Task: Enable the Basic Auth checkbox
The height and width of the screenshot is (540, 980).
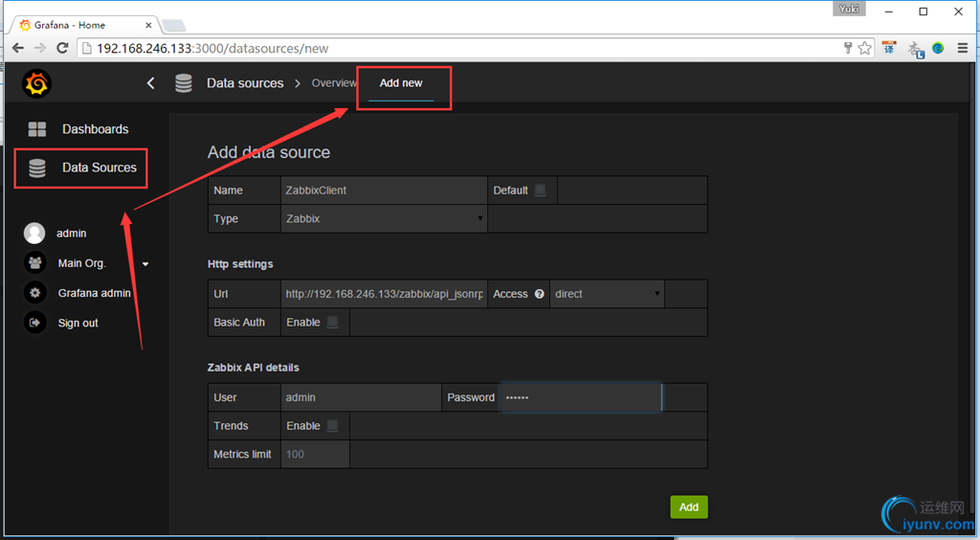Action: coord(332,322)
